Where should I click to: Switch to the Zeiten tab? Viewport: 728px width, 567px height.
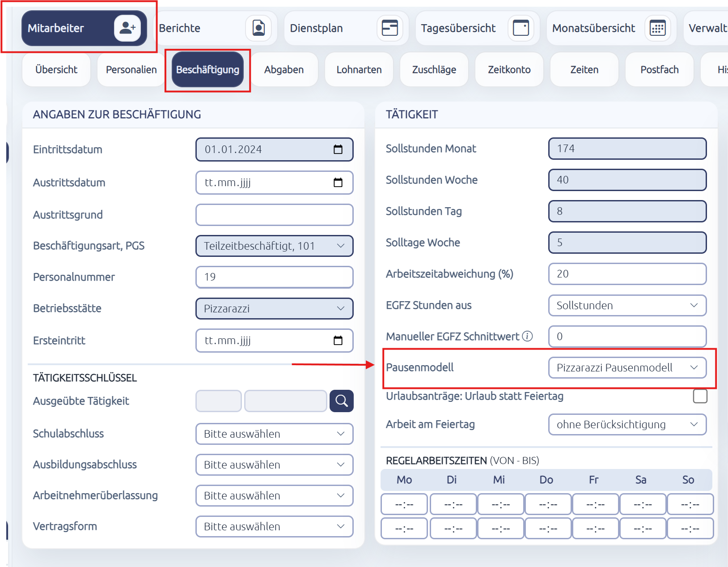(584, 69)
